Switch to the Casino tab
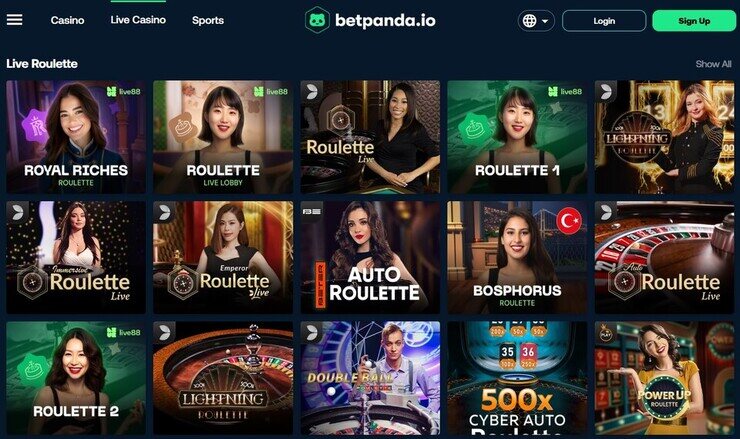740x439 pixels. pyautogui.click(x=67, y=20)
